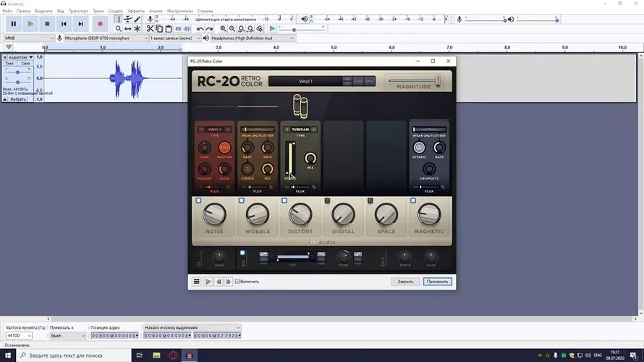Click the Zoom Out magnifier icon

click(x=232, y=29)
